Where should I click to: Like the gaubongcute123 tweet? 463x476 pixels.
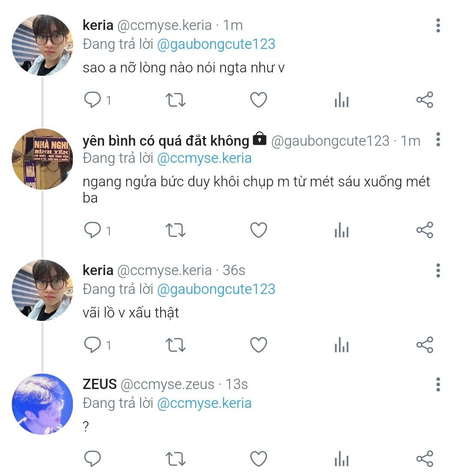[259, 231]
